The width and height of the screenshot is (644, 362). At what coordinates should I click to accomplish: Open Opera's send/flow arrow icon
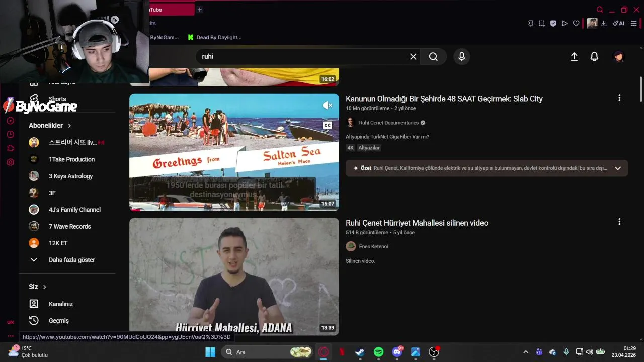pyautogui.click(x=565, y=23)
